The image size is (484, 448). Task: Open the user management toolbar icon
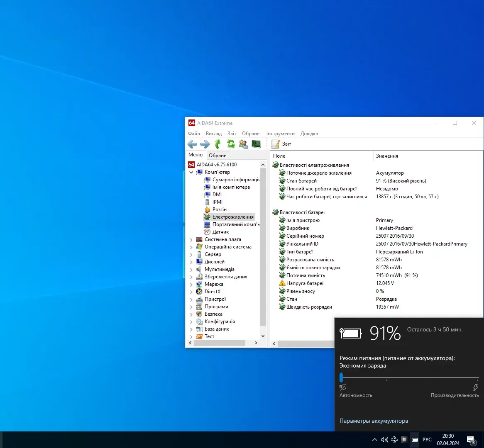click(244, 144)
